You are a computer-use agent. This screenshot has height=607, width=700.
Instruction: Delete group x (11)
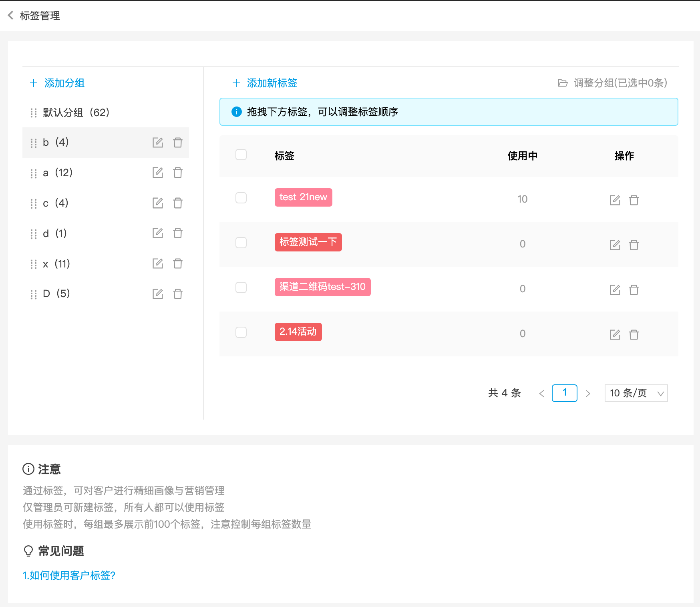(178, 263)
